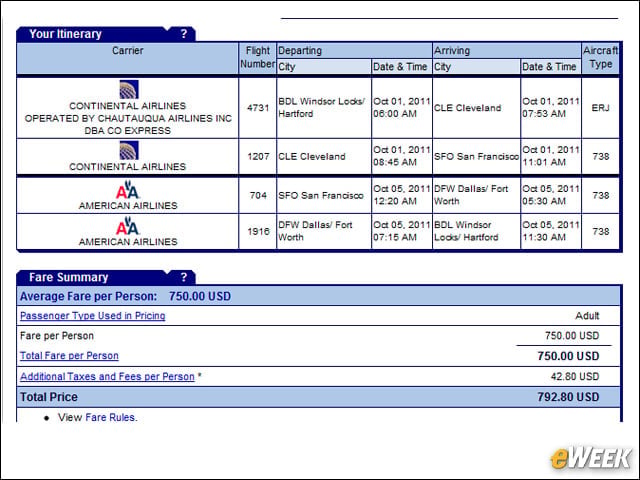Click aircraft type ERJ cell
The width and height of the screenshot is (640, 480).
(600, 108)
